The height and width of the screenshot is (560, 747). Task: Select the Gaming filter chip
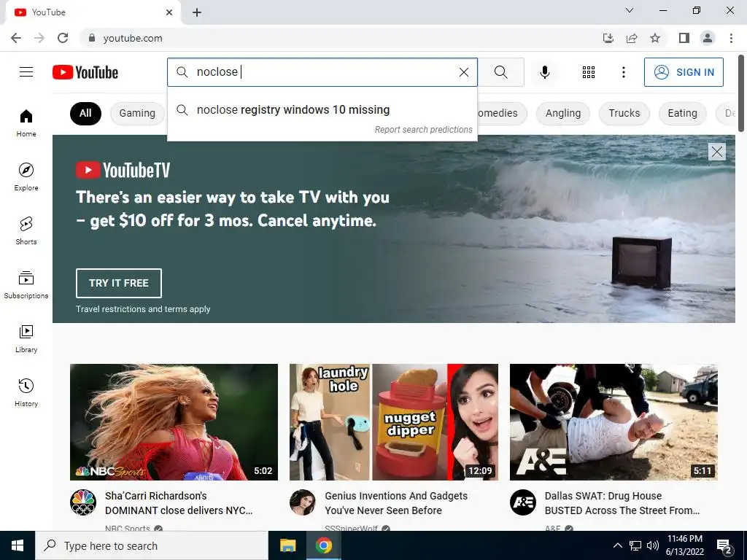[x=137, y=113]
